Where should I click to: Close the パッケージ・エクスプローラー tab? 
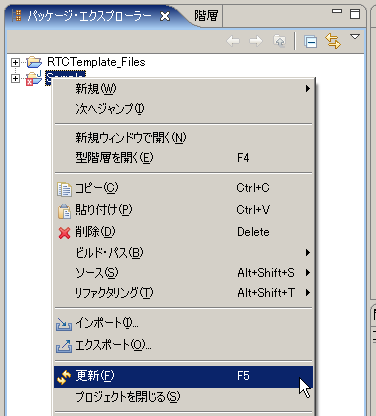point(165,16)
